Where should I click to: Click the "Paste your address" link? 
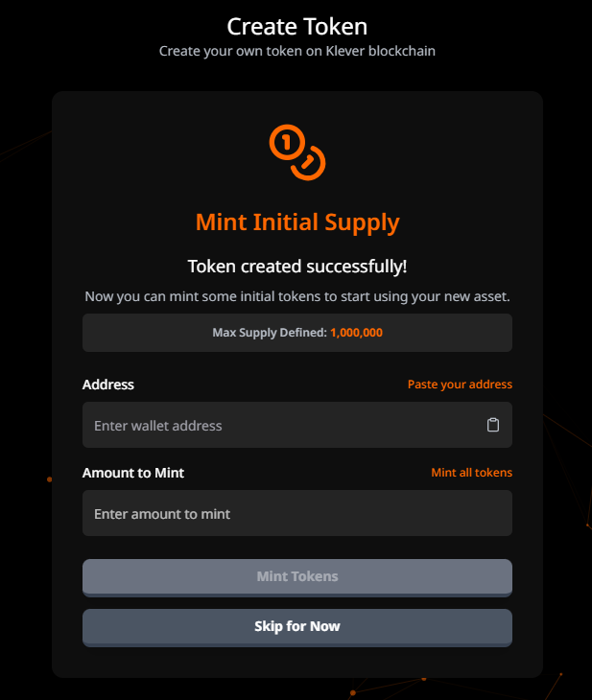tap(460, 385)
